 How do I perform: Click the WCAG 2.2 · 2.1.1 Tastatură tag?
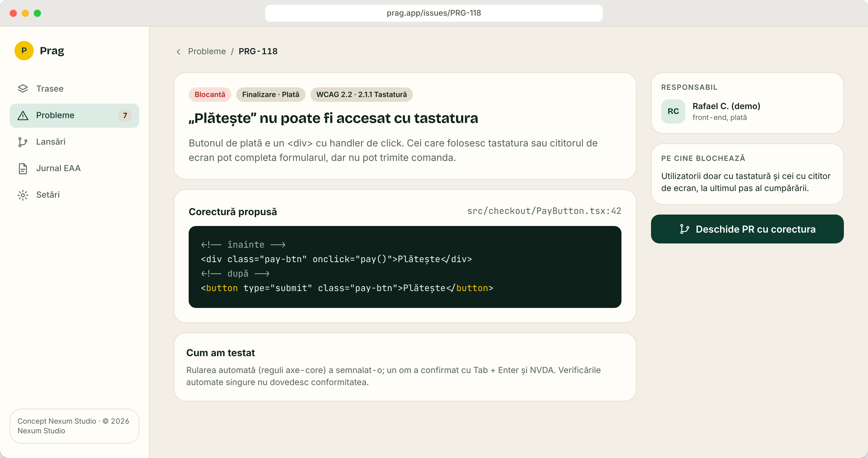[361, 95]
